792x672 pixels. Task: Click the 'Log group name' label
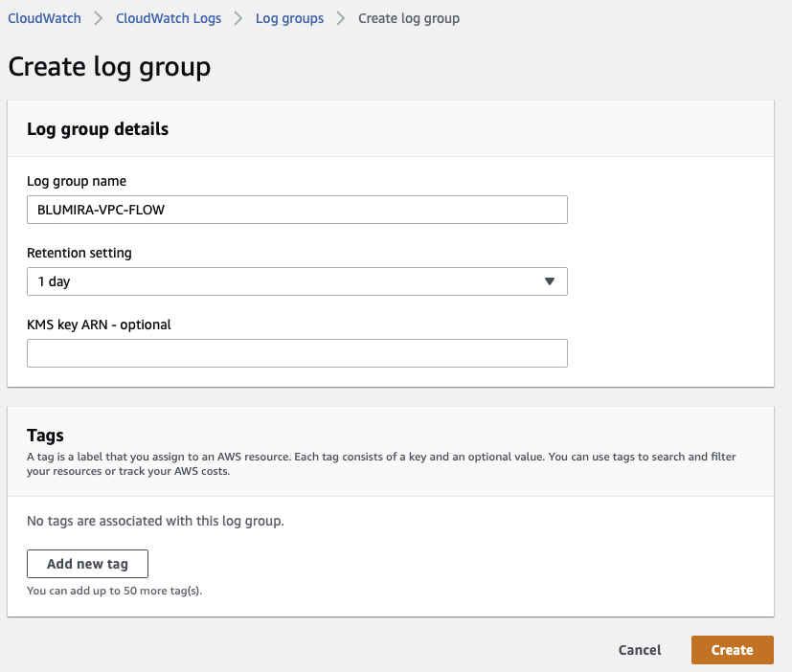point(77,181)
